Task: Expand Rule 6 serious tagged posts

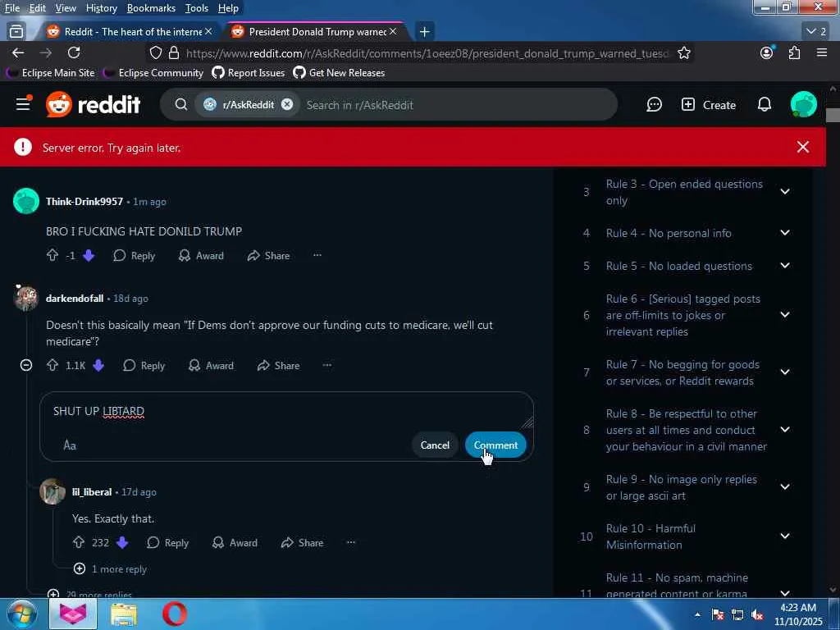Action: (x=785, y=315)
